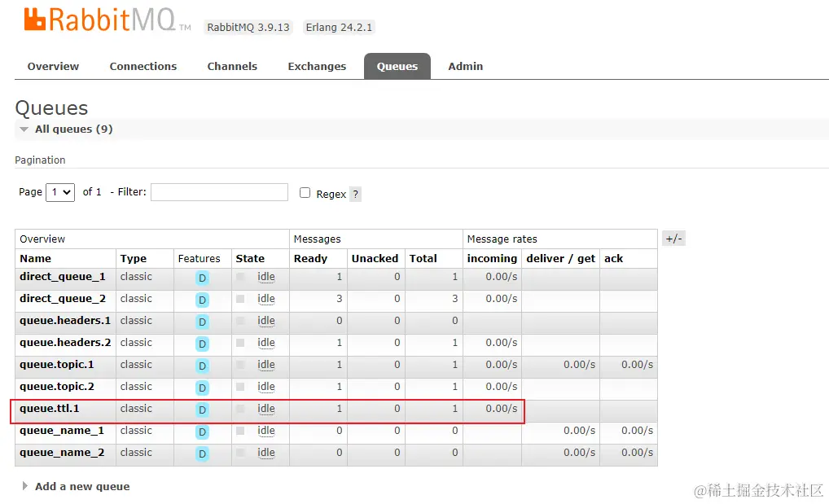Toggle columns with the +/- button
This screenshot has height=504, width=829.
click(x=673, y=239)
